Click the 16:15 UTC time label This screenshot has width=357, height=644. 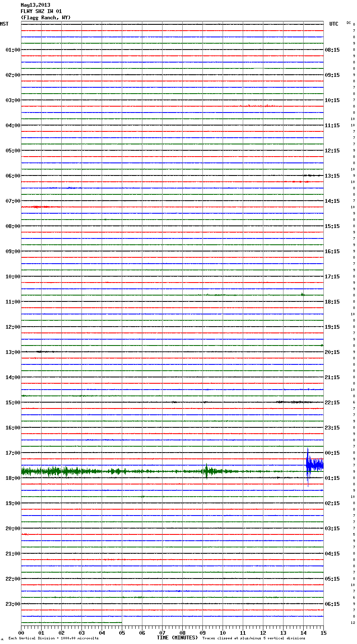332,251
